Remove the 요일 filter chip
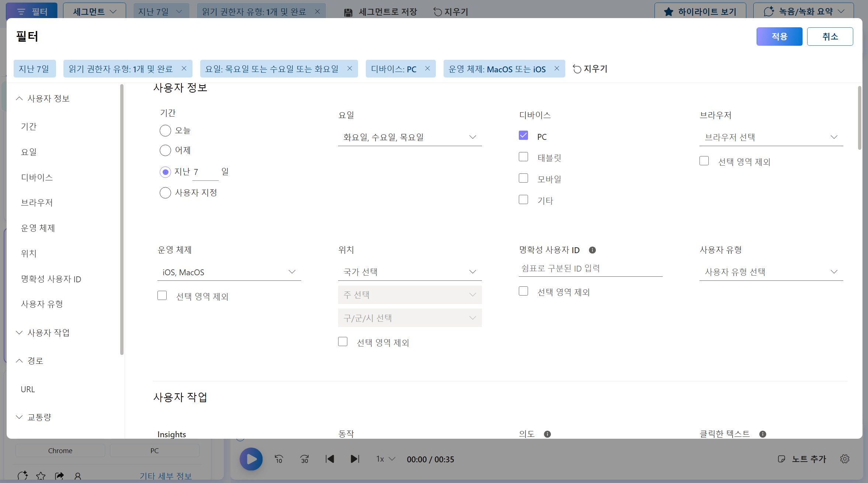This screenshot has width=868, height=483. tap(350, 69)
